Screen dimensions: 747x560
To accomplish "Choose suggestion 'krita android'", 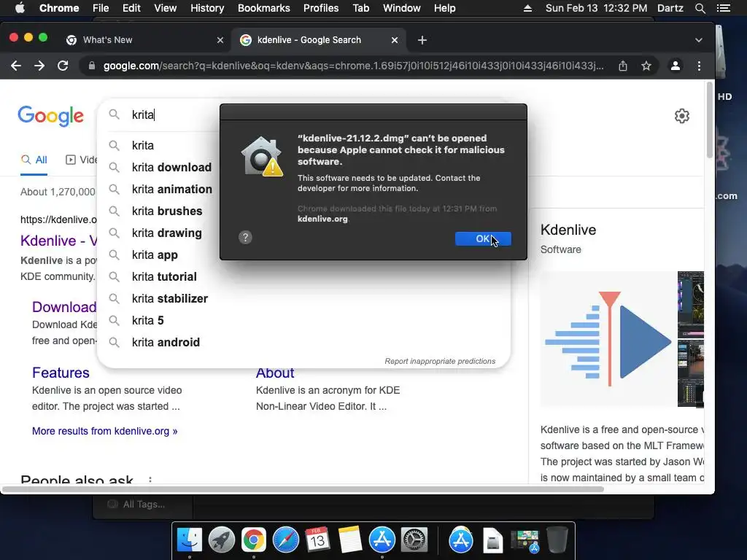I will [x=303, y=343].
